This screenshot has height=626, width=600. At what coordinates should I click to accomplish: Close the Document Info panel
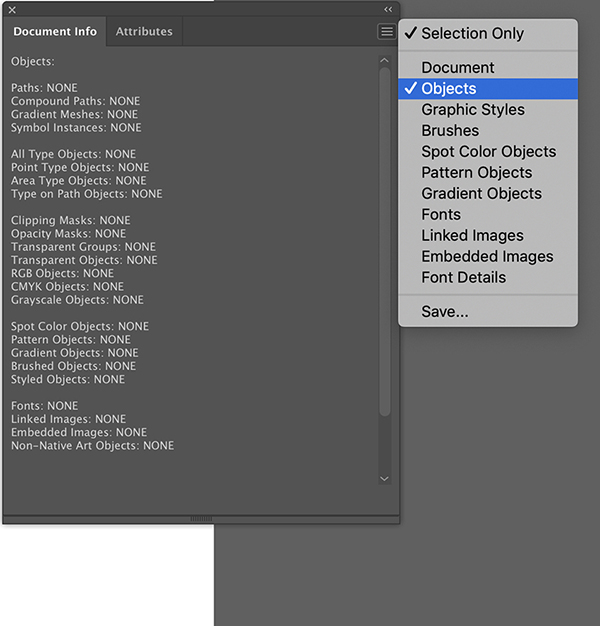click(12, 9)
